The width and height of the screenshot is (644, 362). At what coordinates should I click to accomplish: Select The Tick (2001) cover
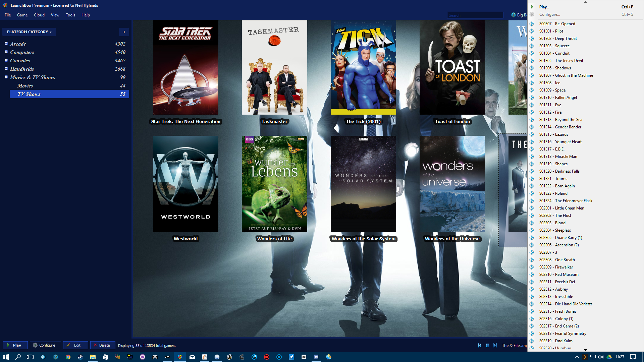363,67
